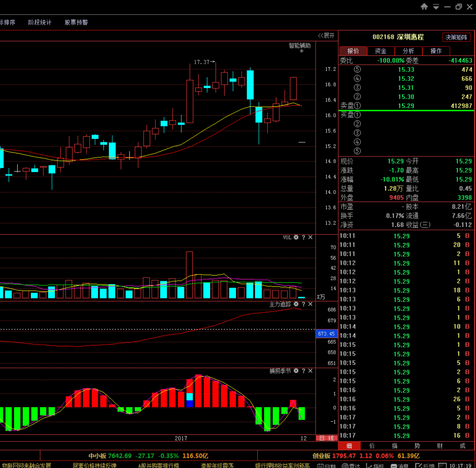The image size is (476, 468).
Task: Click the system clock 10:17:19
Action: click(x=460, y=466)
